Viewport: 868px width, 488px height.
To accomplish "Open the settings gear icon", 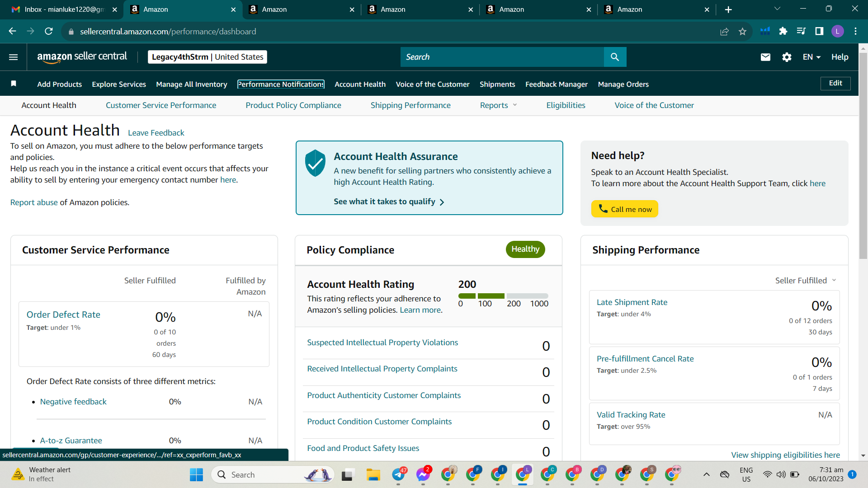I will [x=787, y=57].
